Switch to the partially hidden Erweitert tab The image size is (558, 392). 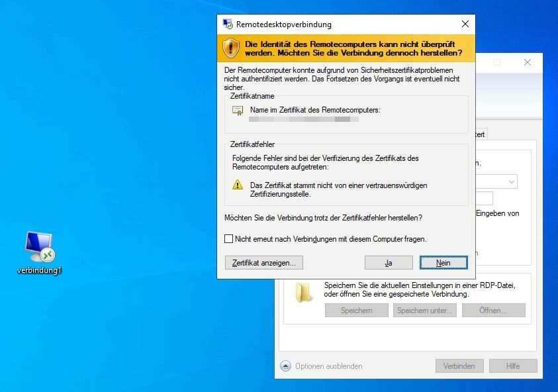(481, 134)
